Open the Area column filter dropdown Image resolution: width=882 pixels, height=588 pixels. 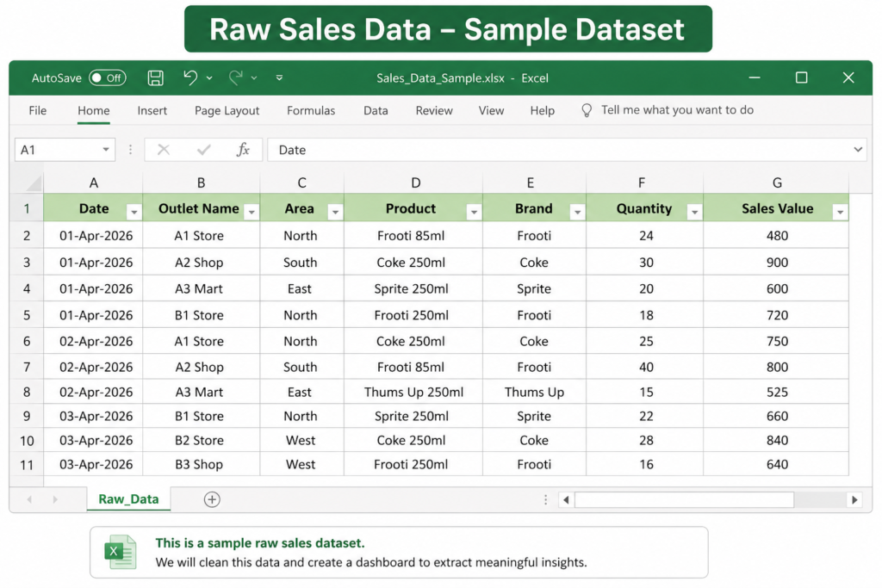pyautogui.click(x=335, y=212)
